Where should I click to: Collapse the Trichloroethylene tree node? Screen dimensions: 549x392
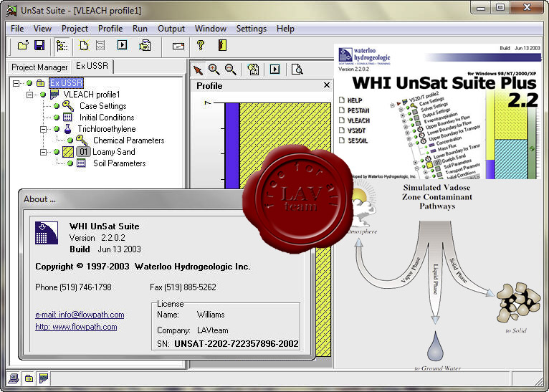click(44, 129)
